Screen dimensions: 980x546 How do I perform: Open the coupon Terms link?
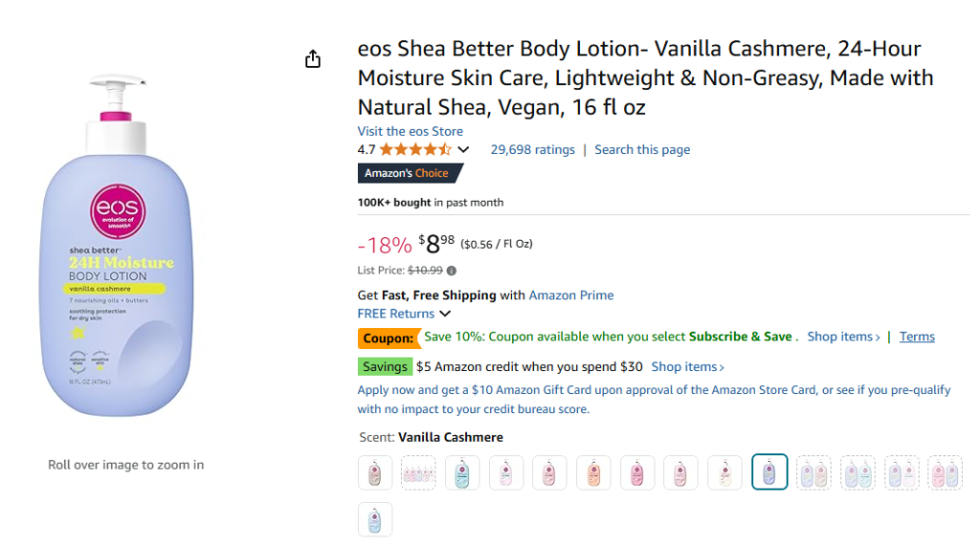(917, 337)
